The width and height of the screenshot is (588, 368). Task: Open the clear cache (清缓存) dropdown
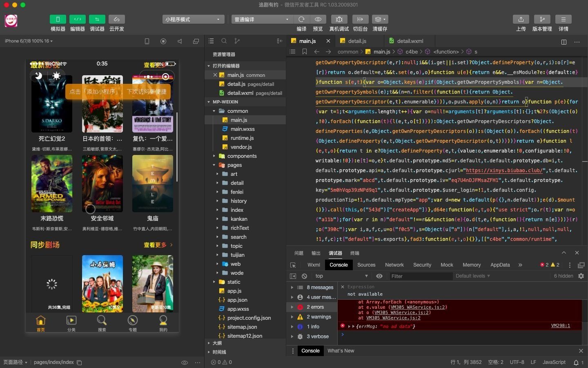tap(380, 19)
